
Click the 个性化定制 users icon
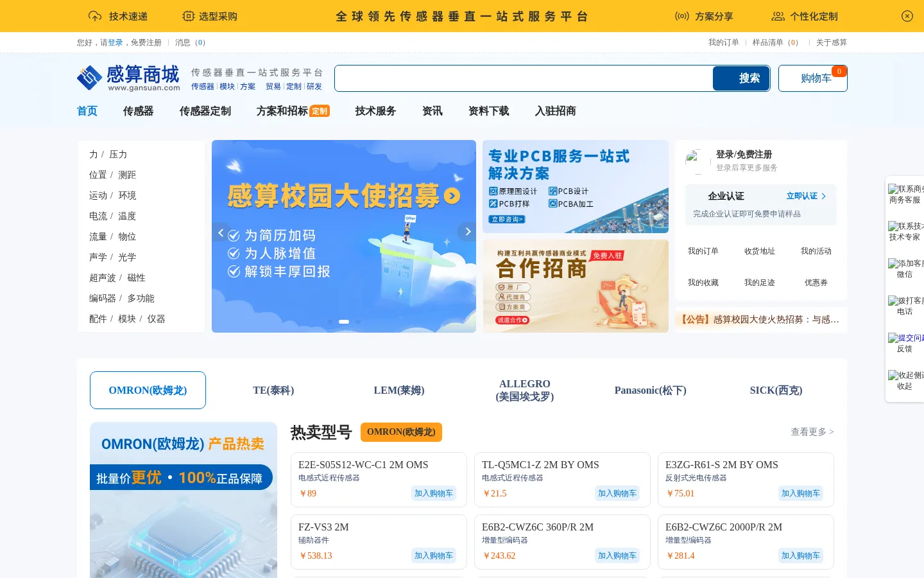pos(778,16)
